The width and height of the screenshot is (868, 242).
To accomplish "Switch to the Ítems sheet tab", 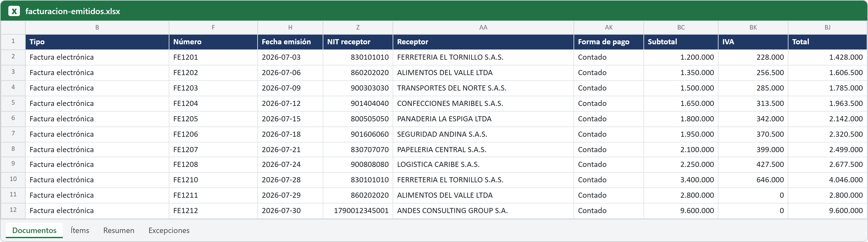I will (80, 230).
